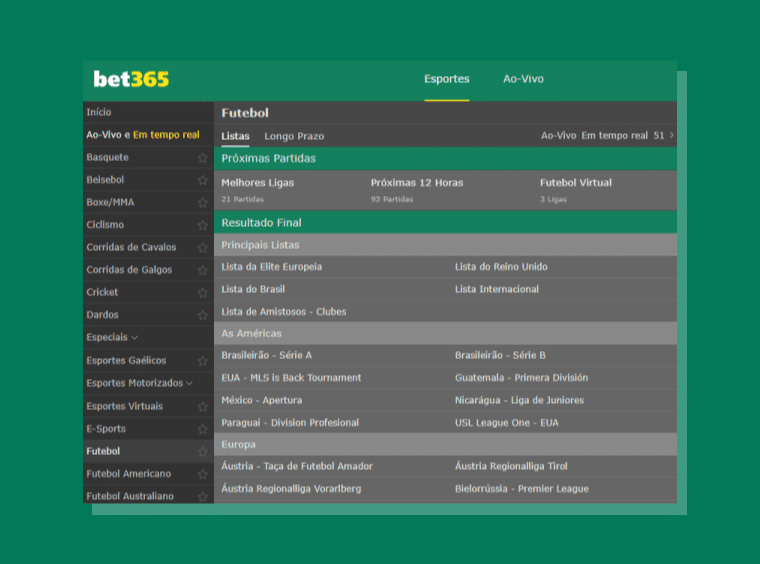
Task: Star the Esportes Virtuais entry
Action: [x=203, y=407]
